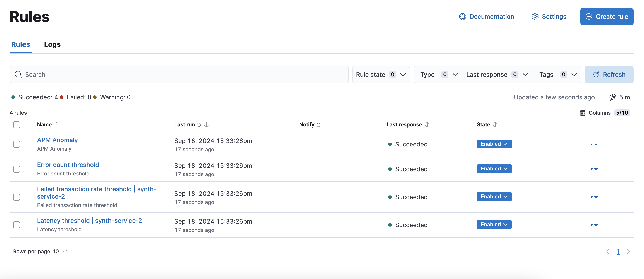Open the Documentation link
Screen dimensions: 644x279
(x=486, y=17)
